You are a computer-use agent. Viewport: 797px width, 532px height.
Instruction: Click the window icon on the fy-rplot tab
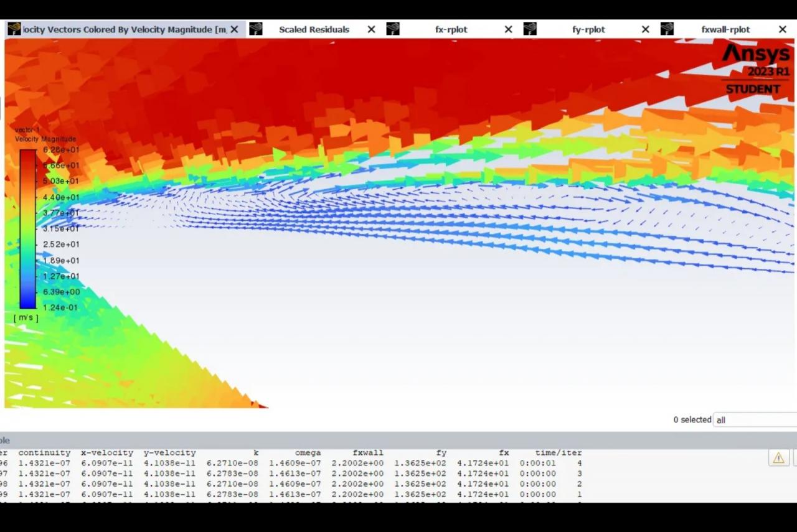tap(530, 29)
